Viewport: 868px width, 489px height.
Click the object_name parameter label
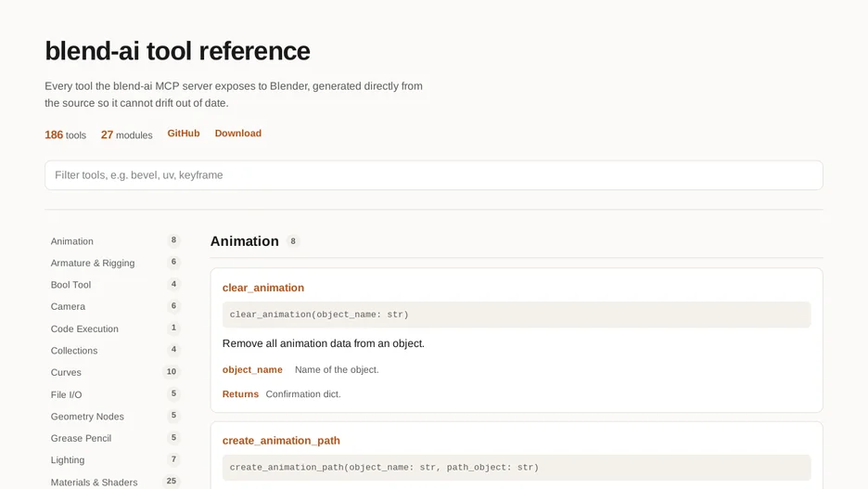pos(252,369)
